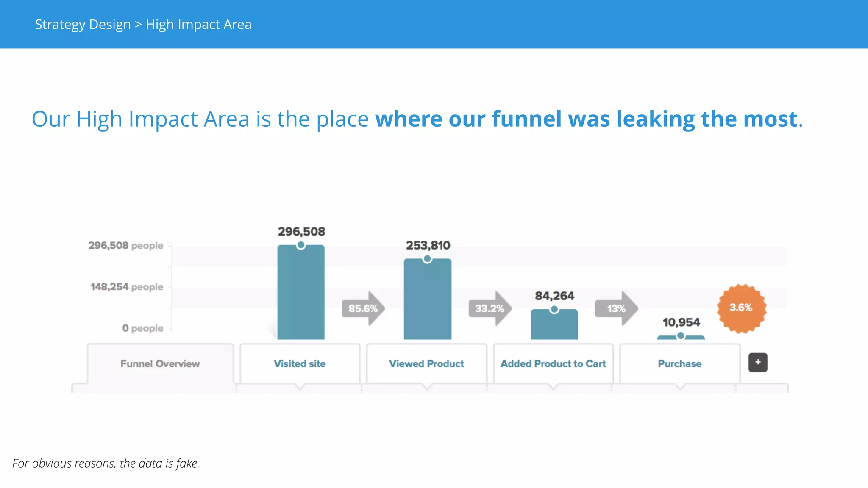Select the Visited site step tab
This screenshot has width=868, height=488.
300,364
